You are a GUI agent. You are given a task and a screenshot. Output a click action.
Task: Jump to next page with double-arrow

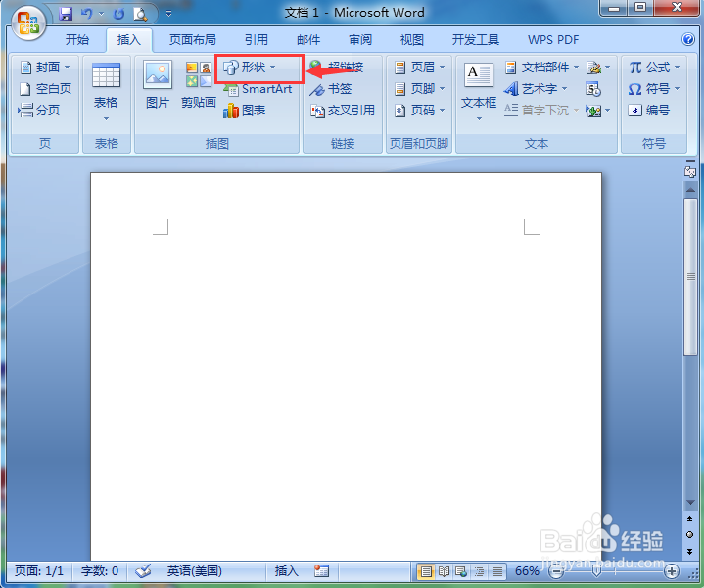coord(690,551)
